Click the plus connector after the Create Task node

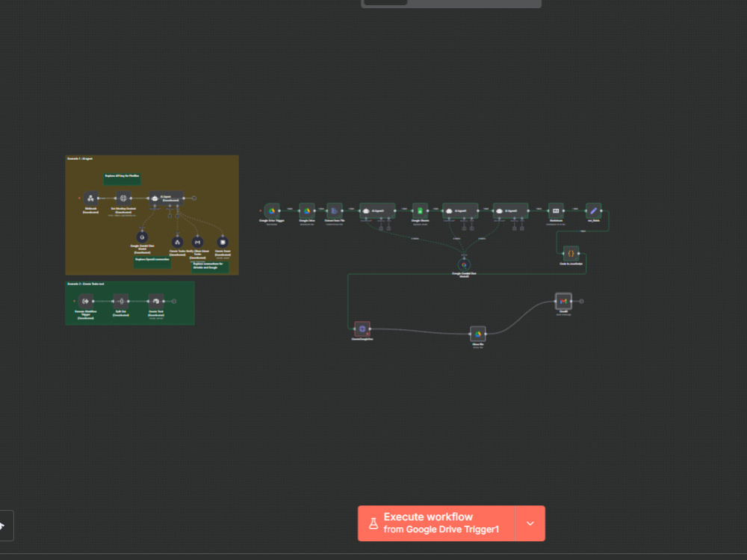click(x=174, y=301)
